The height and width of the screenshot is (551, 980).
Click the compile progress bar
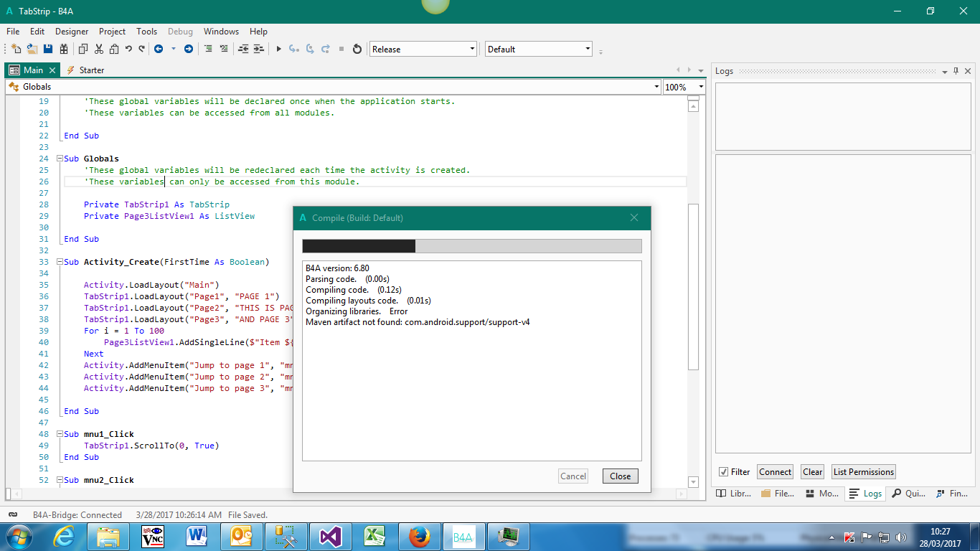(x=471, y=246)
